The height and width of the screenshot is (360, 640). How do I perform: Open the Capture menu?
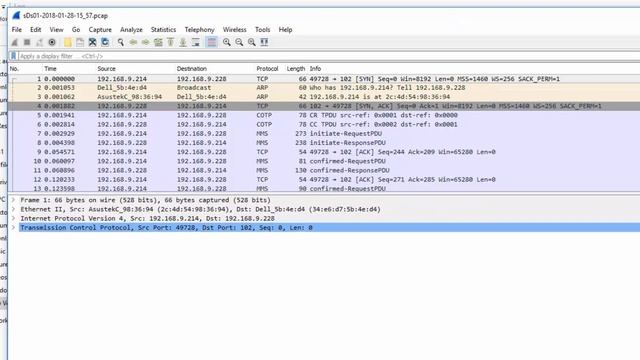click(x=100, y=30)
